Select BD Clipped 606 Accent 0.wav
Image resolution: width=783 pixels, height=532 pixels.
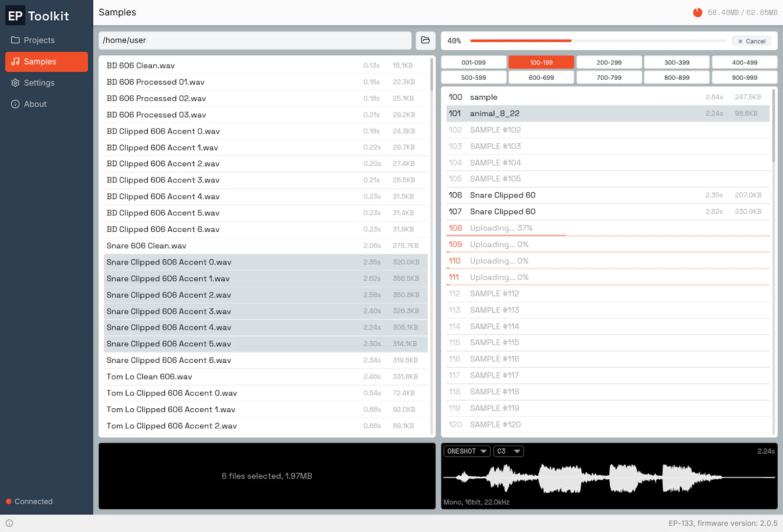coord(266,131)
